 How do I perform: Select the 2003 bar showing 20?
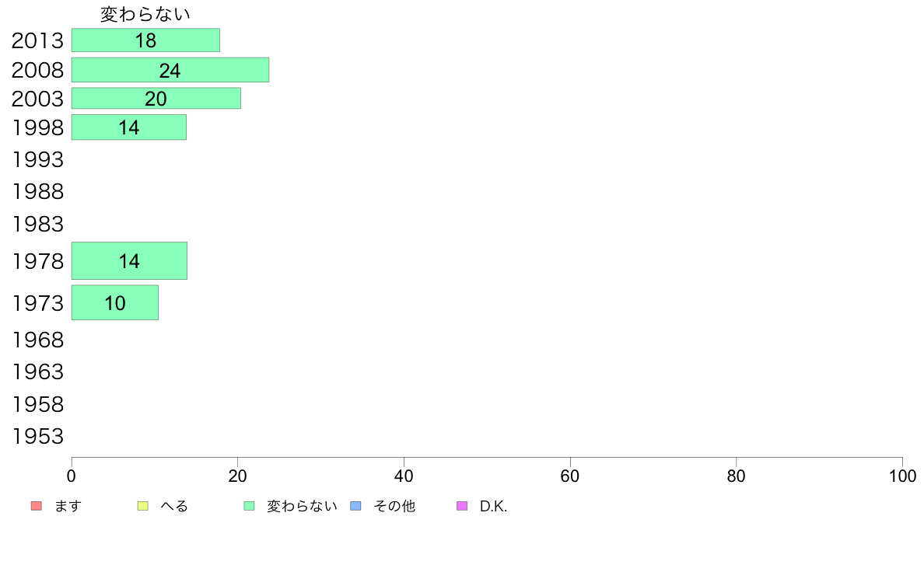pyautogui.click(x=156, y=99)
